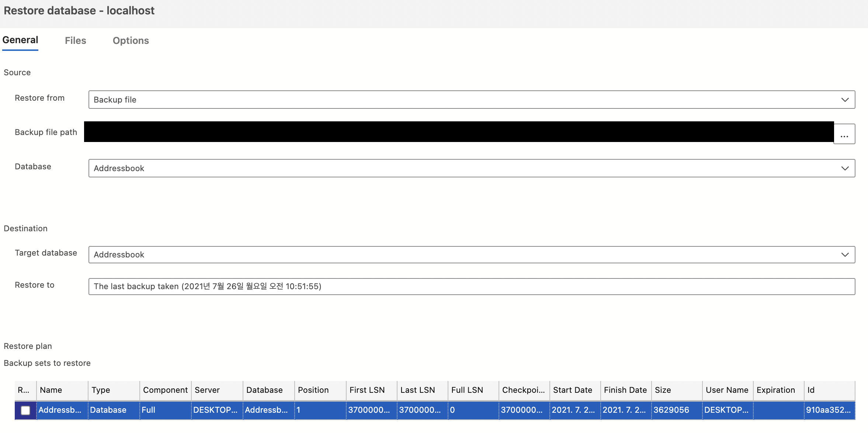The height and width of the screenshot is (433, 868).
Task: Toggle the restore checkbox in backup set row
Action: [25, 410]
